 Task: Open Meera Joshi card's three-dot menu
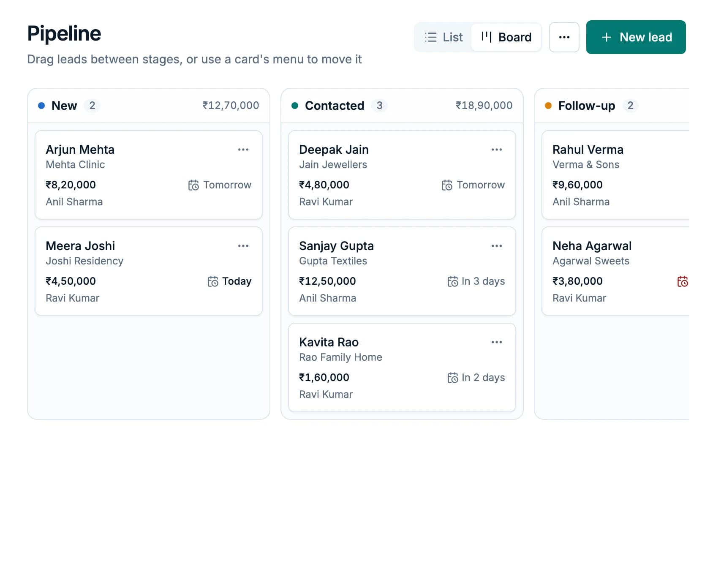243,246
